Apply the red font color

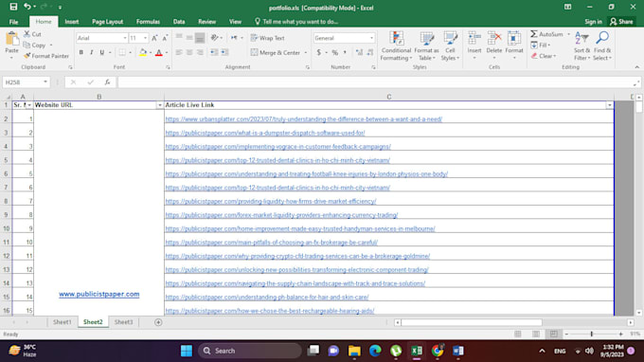(x=159, y=53)
